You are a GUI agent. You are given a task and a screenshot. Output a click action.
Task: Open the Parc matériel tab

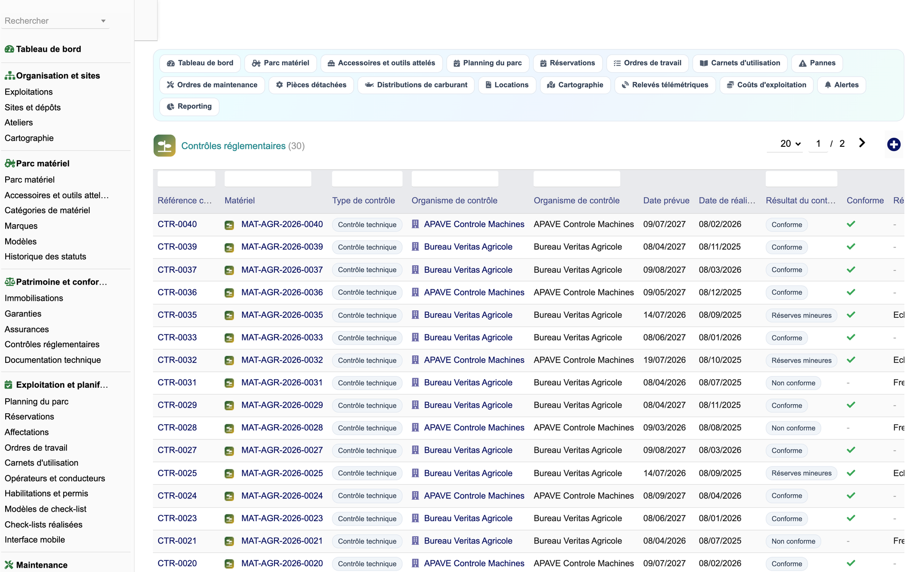(280, 63)
